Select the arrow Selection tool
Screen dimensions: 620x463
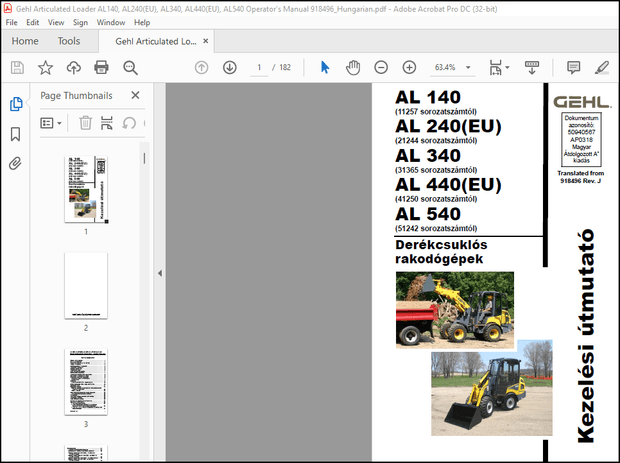tap(325, 68)
